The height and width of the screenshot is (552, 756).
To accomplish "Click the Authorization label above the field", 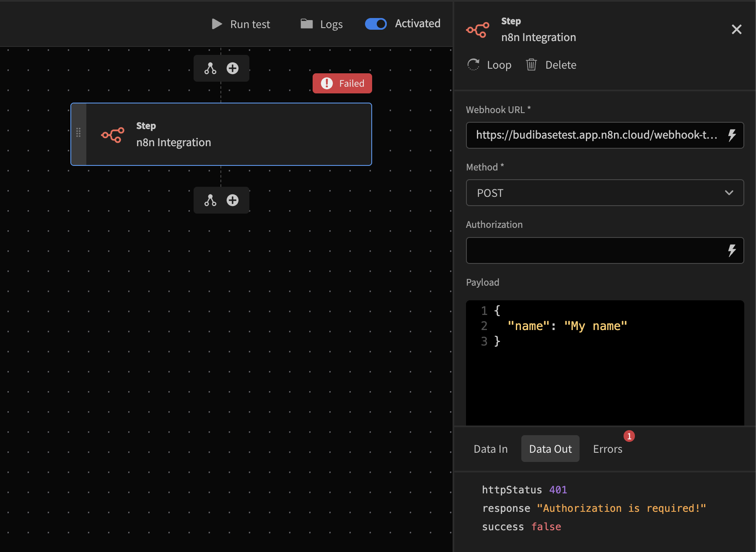I will 494,224.
